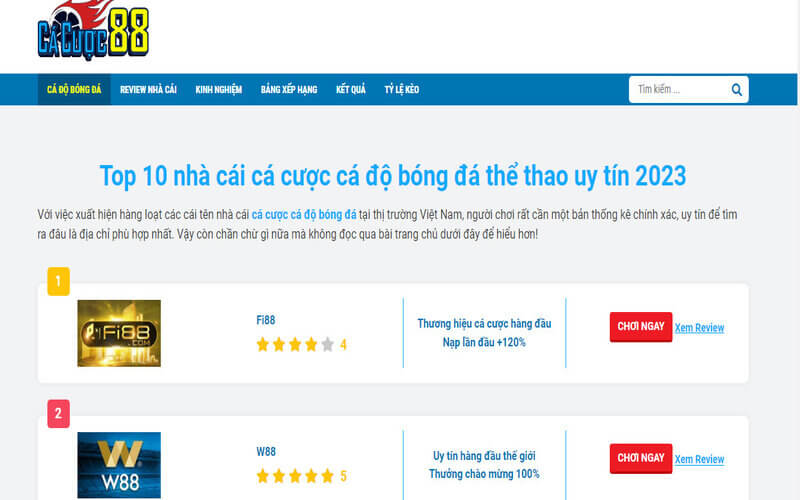Open the Tỷ Lệ Kèo menu
The image size is (800, 500).
[x=402, y=90]
